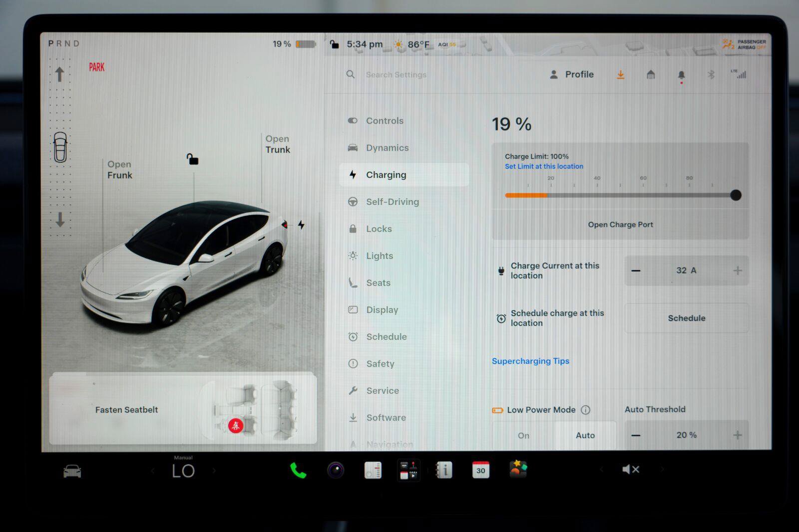
Task: Tap the Fasten Seatbelt alert card
Action: pos(183,409)
